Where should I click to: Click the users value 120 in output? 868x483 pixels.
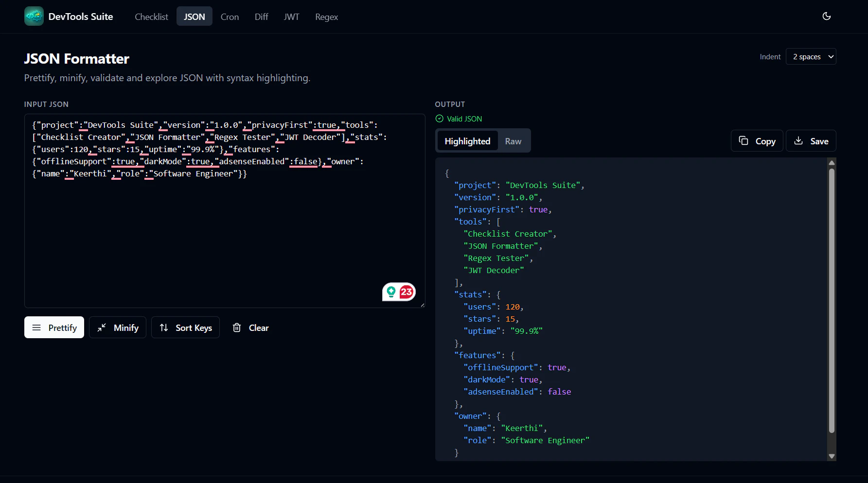point(513,307)
